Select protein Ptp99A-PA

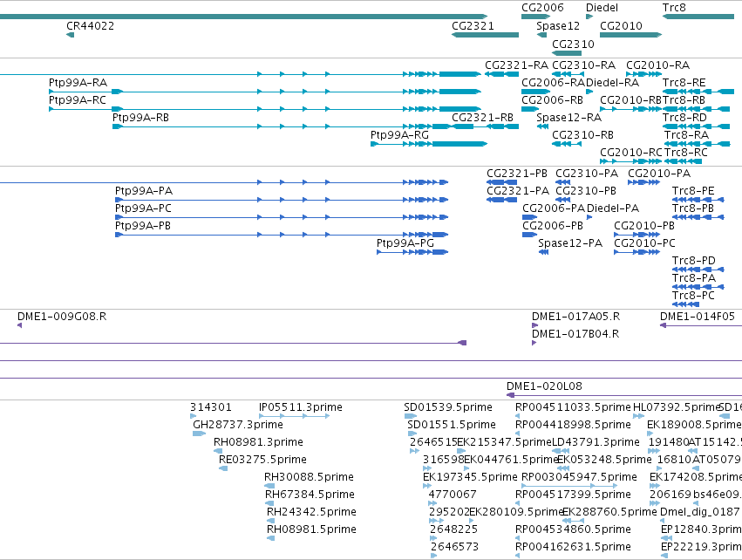click(144, 191)
